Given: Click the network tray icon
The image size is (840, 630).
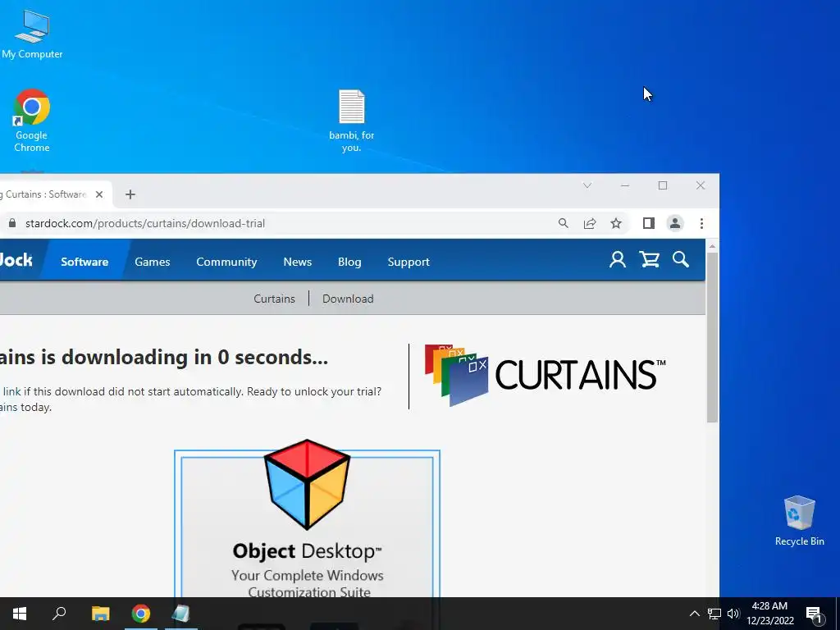Looking at the screenshot, I should 714,614.
